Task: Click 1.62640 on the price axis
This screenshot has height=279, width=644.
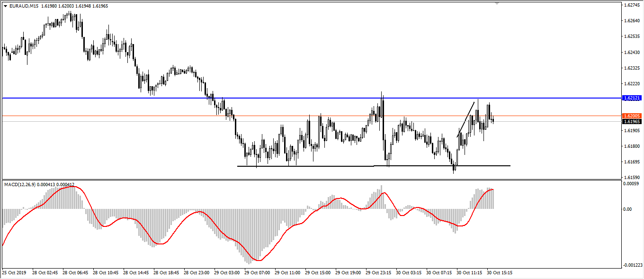Action: click(x=632, y=21)
